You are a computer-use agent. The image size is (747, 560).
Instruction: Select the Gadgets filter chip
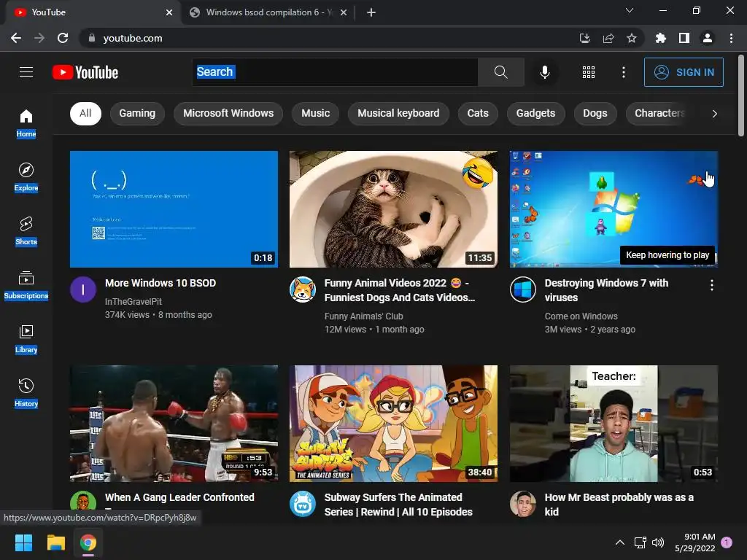pos(536,113)
